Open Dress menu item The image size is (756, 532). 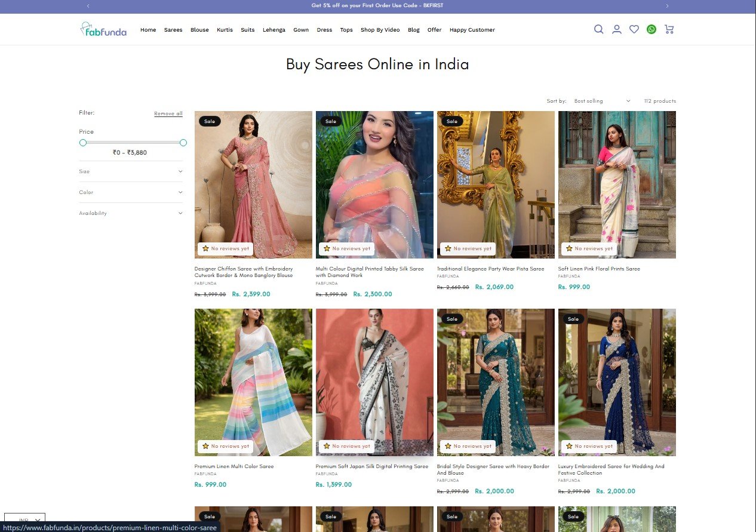coord(324,30)
